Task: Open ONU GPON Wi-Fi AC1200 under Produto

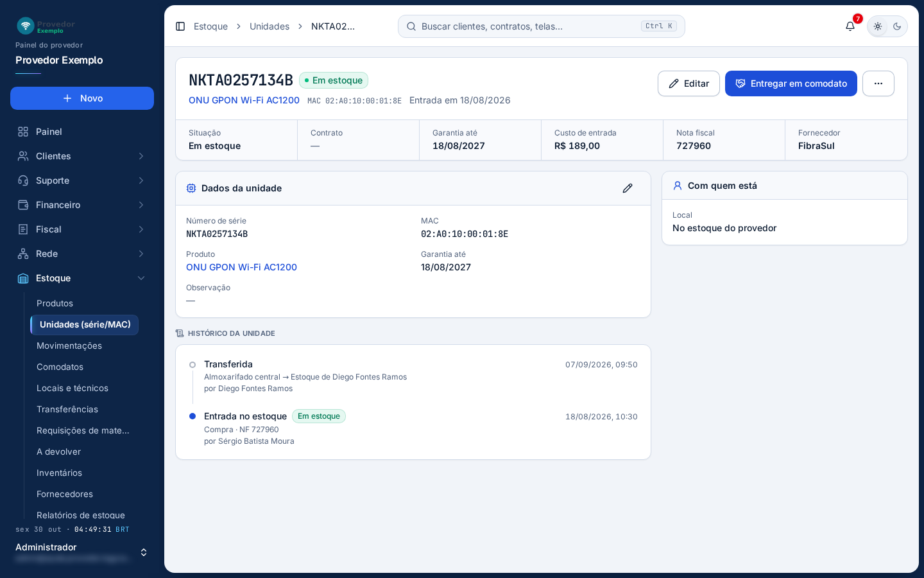Action: pos(241,267)
